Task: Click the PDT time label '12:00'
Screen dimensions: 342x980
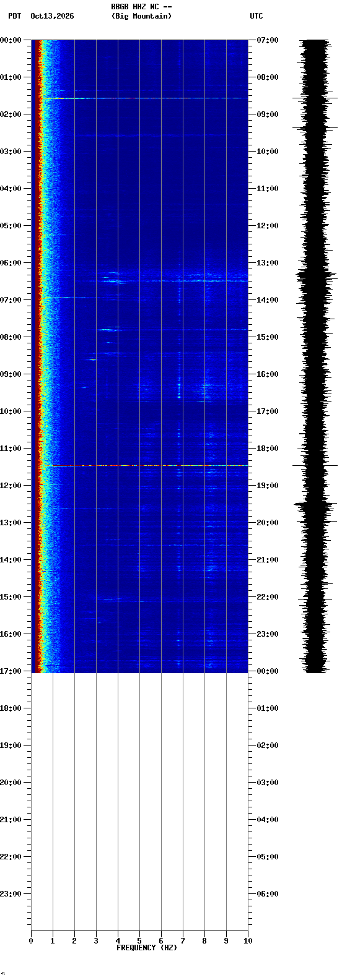Action: pos(12,486)
